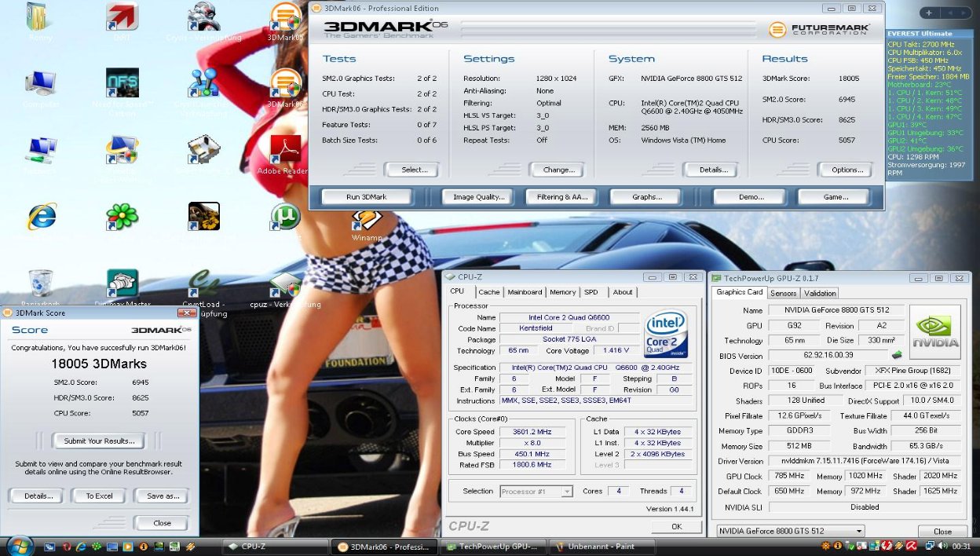The height and width of the screenshot is (556, 980).
Task: Open the DiRT game desktop shortcut
Action: [x=122, y=19]
